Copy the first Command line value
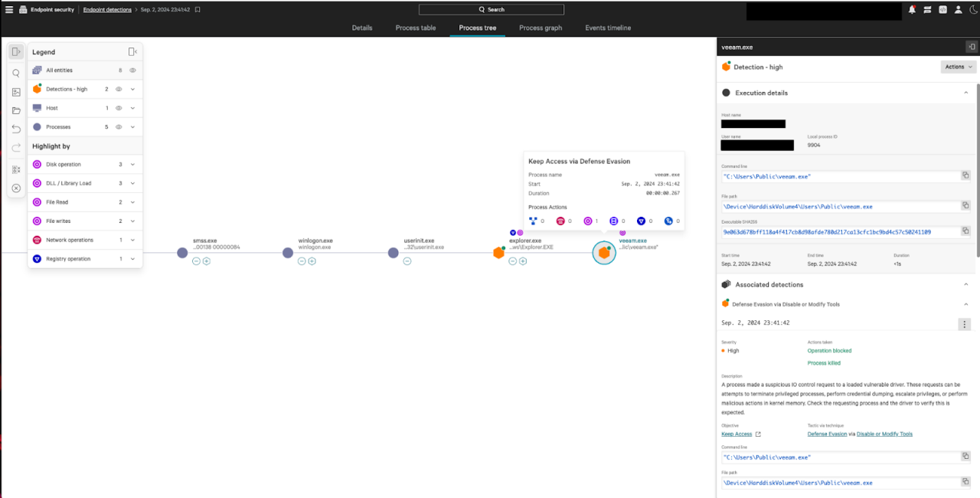 965,175
